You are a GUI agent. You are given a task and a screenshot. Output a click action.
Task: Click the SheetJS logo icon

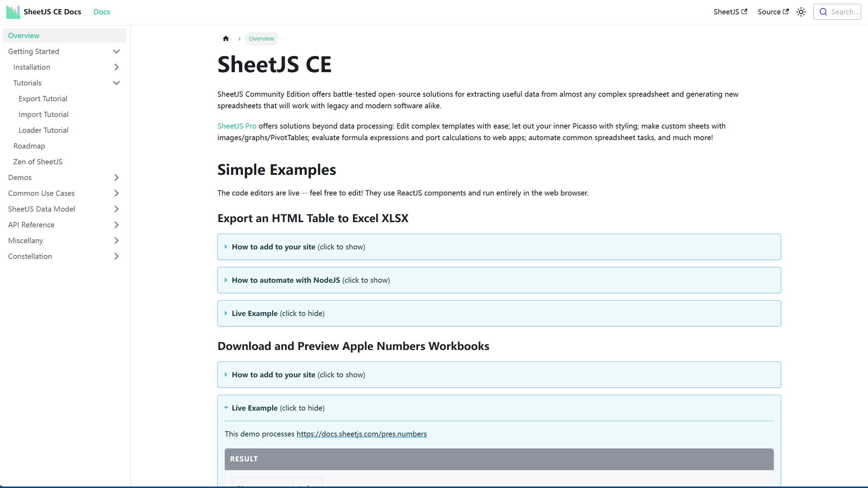pyautogui.click(x=13, y=12)
